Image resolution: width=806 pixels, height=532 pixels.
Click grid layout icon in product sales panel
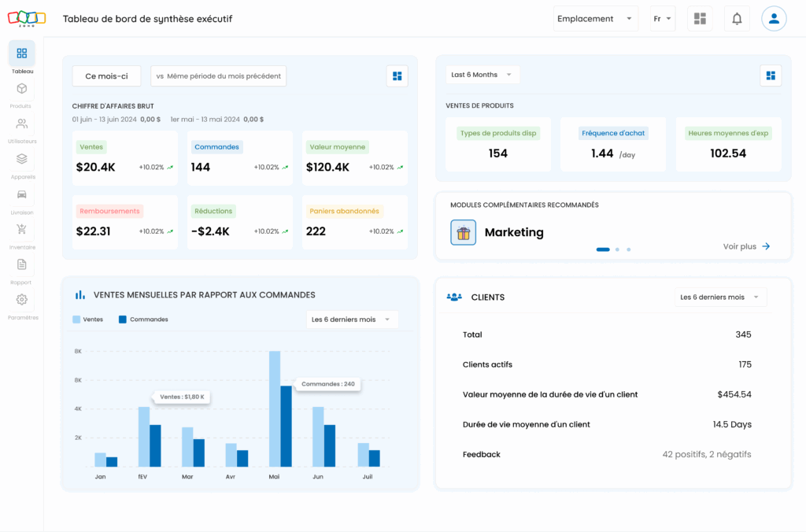point(771,76)
